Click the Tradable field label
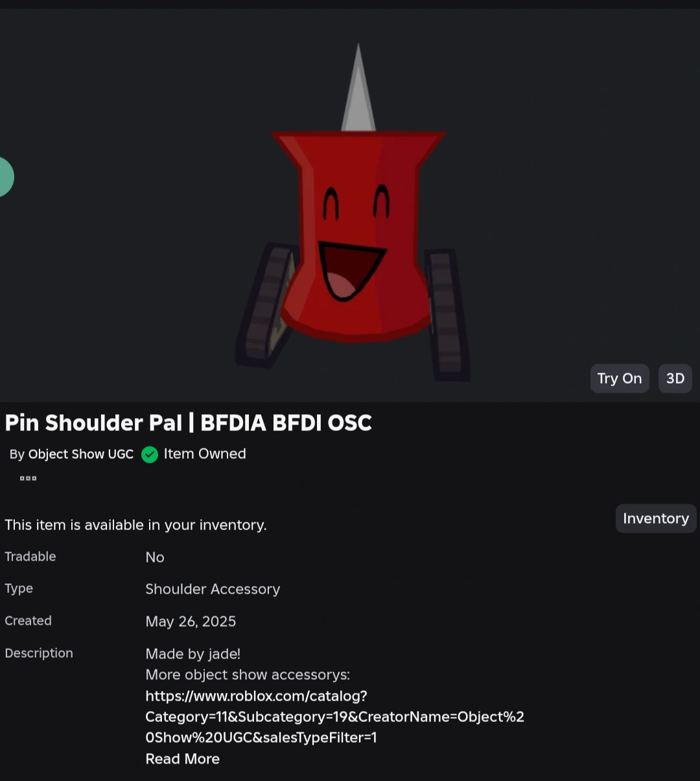Image resolution: width=700 pixels, height=781 pixels. click(30, 557)
